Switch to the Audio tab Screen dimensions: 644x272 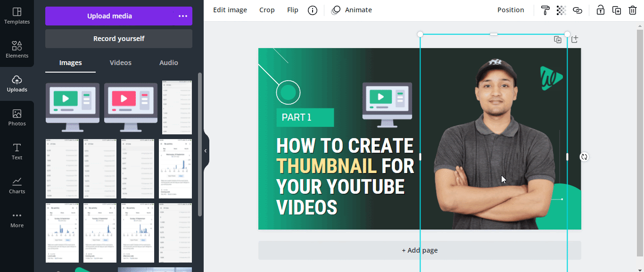click(x=169, y=63)
